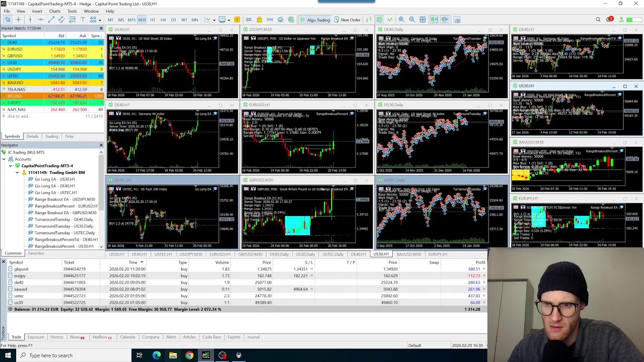Zoom in on the chart
This screenshot has width=644, height=362.
pyautogui.click(x=401, y=20)
